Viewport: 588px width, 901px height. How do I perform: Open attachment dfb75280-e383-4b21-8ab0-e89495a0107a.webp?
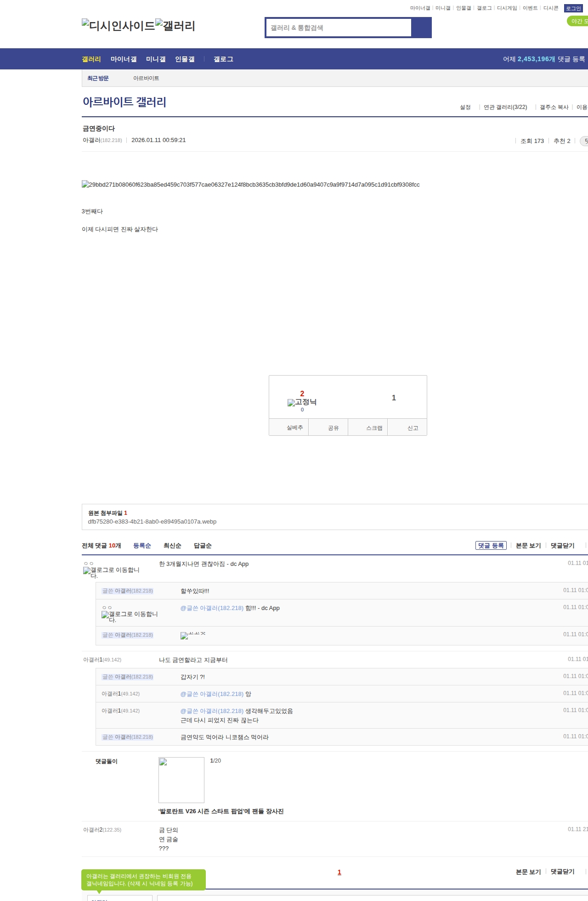click(152, 521)
